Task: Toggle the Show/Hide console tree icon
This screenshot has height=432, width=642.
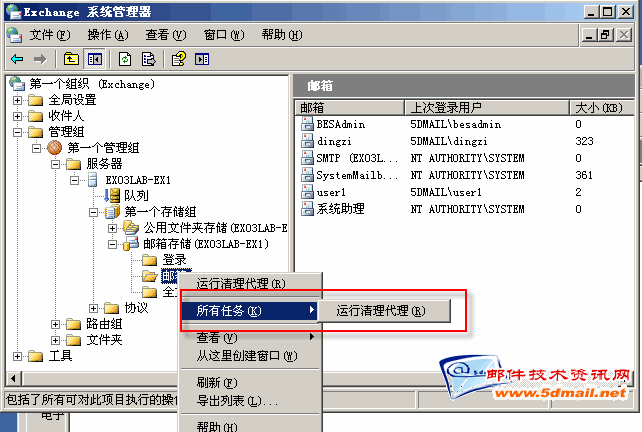Action: [x=95, y=59]
